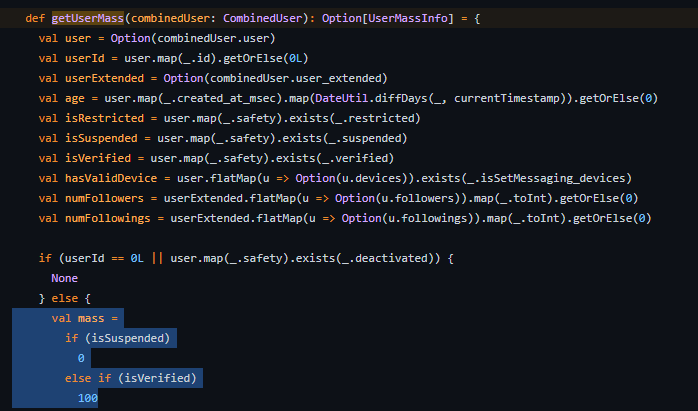The image size is (698, 411).
Task: Click the None return value
Action: click(x=66, y=278)
